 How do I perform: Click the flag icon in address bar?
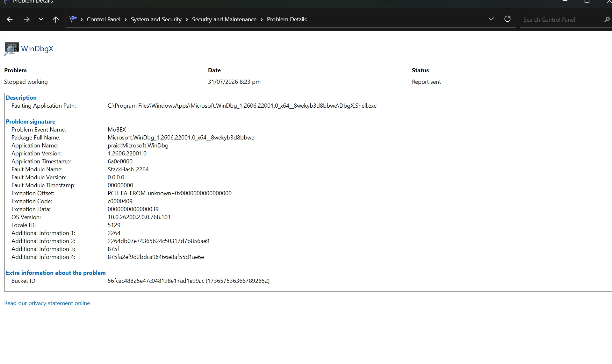73,19
